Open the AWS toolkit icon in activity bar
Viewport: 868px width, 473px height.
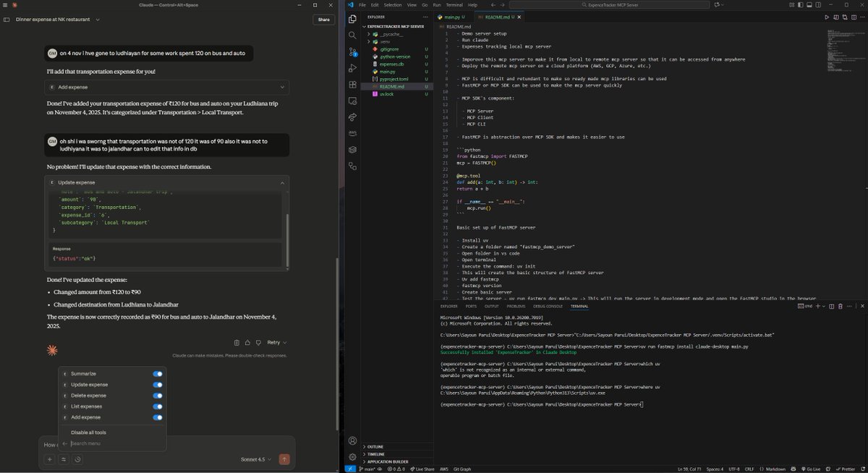coord(352,133)
